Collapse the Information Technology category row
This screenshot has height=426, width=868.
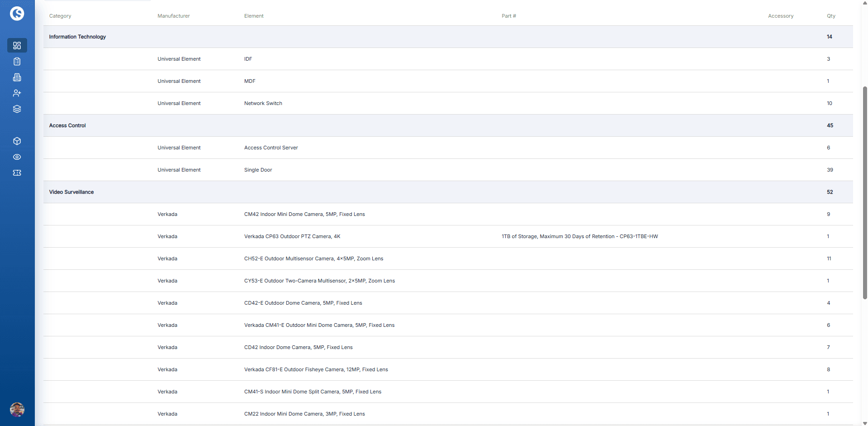77,37
